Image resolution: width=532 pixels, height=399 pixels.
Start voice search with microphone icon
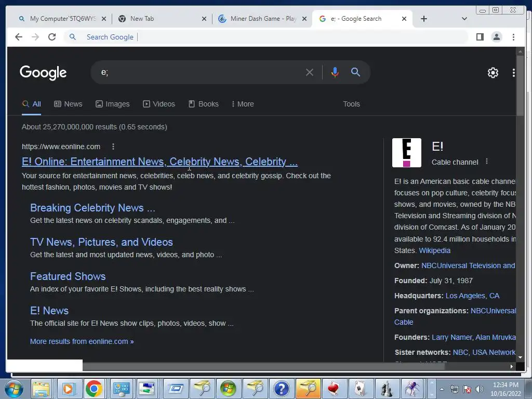tap(335, 72)
